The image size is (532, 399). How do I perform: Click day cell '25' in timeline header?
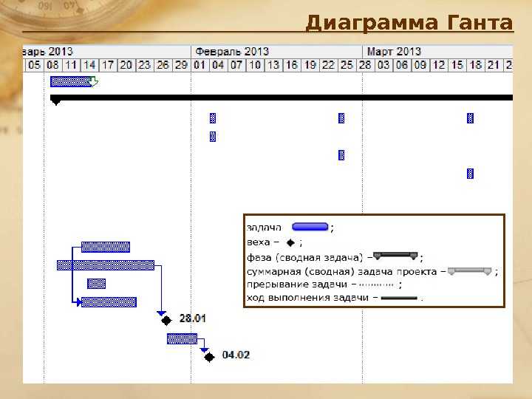tap(347, 65)
